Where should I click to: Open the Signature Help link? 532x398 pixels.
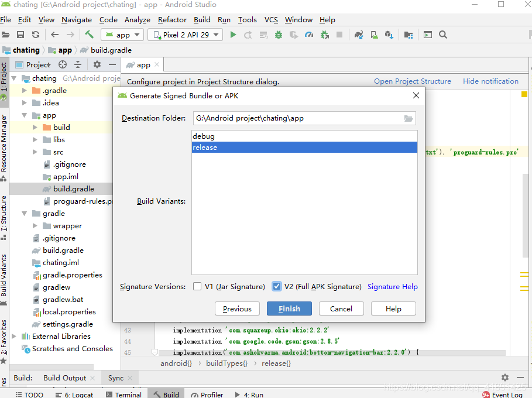pos(393,287)
